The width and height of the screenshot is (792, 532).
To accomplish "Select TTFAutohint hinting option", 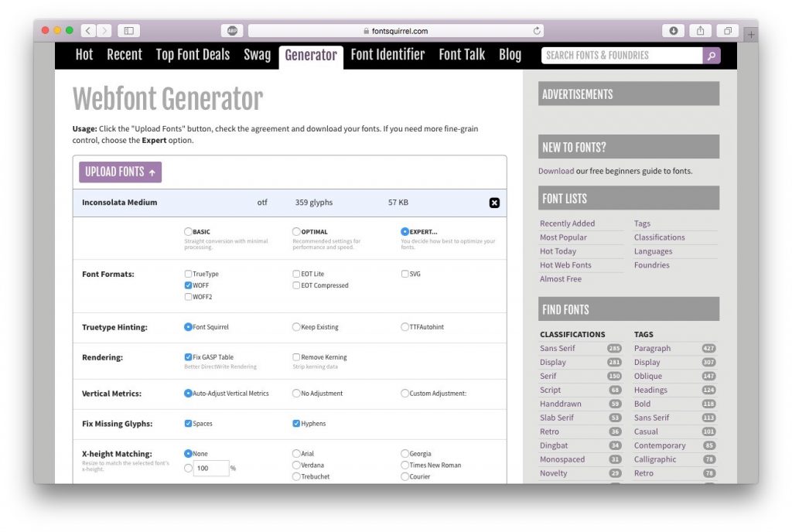I will (405, 327).
